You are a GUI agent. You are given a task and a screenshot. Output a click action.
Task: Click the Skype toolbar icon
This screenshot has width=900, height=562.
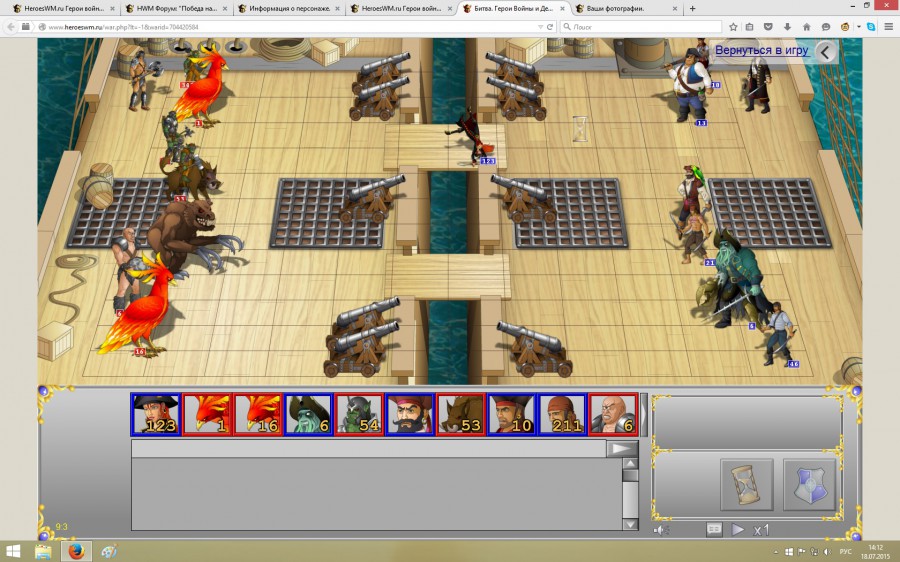[871, 26]
